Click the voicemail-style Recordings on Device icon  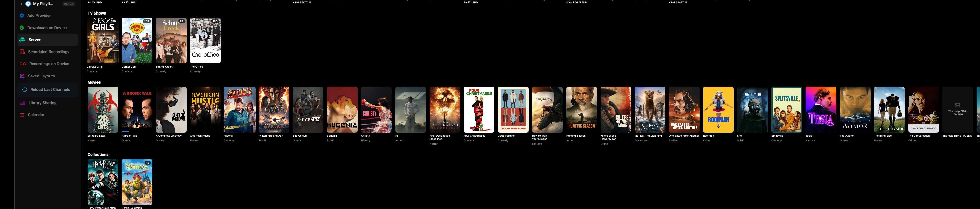(x=23, y=64)
